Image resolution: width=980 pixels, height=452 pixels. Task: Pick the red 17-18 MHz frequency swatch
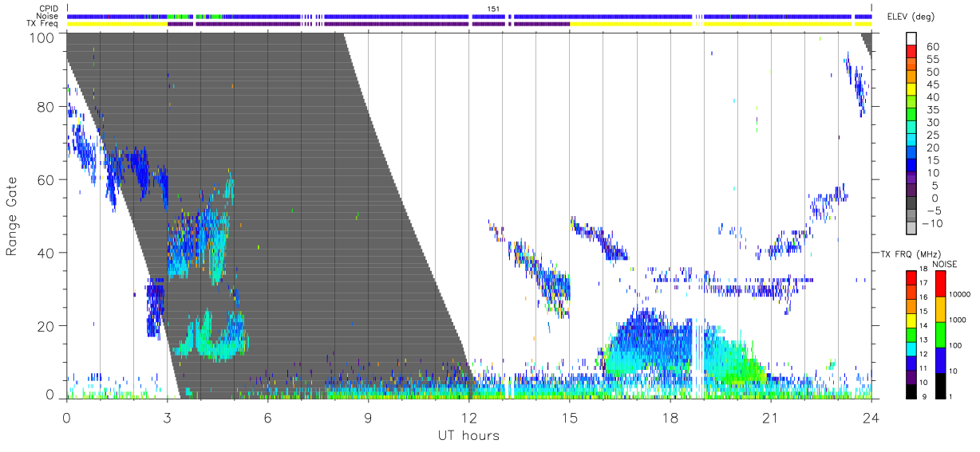pos(911,277)
